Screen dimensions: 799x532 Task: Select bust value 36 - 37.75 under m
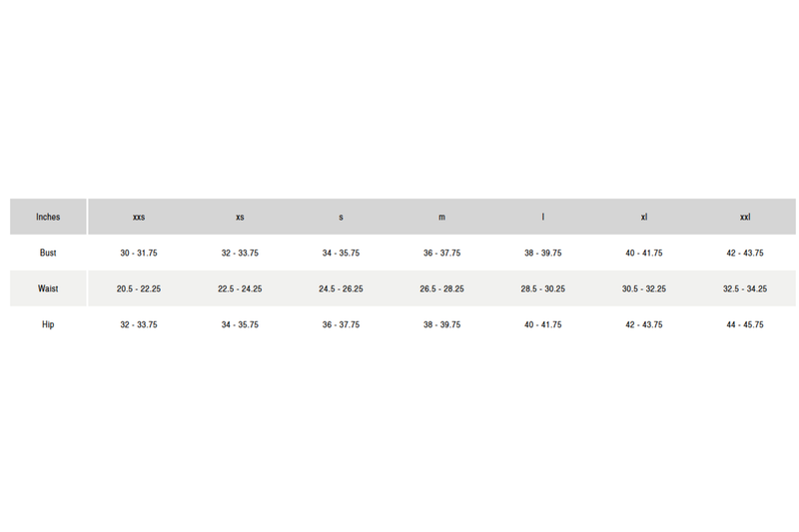(x=441, y=253)
